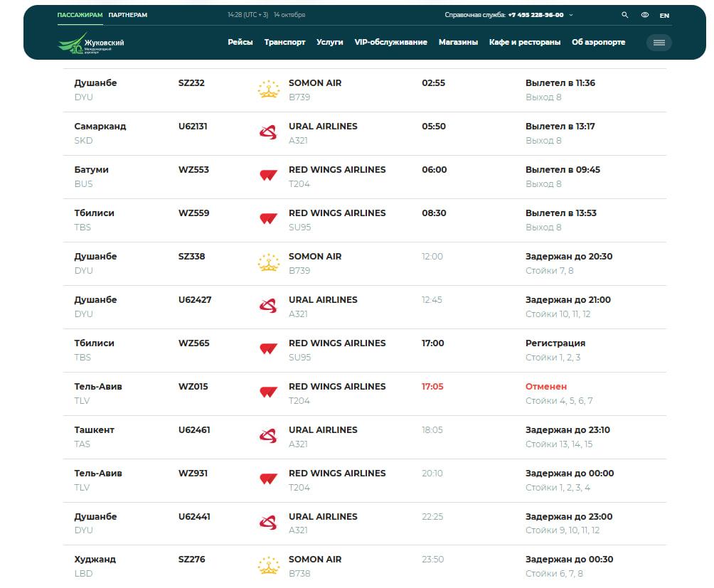Click Ural Airlines logo for flight U62427
This screenshot has height=588, width=714.
269,306
